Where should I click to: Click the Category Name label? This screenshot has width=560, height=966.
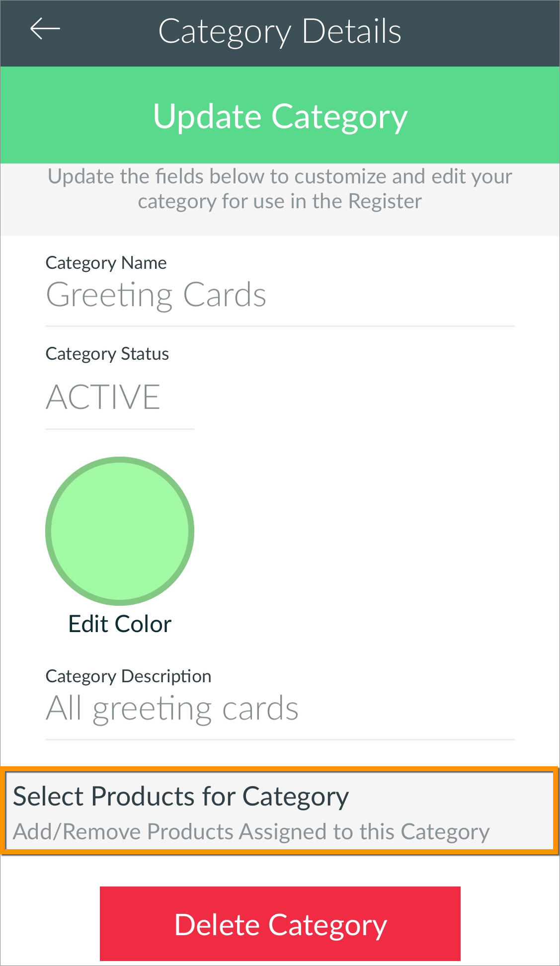(x=106, y=263)
